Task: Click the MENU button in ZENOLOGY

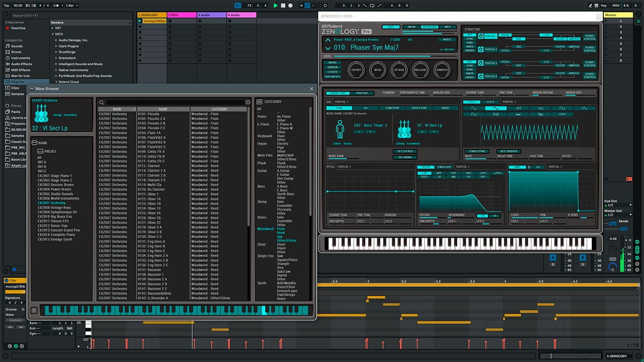Action: pos(411,26)
